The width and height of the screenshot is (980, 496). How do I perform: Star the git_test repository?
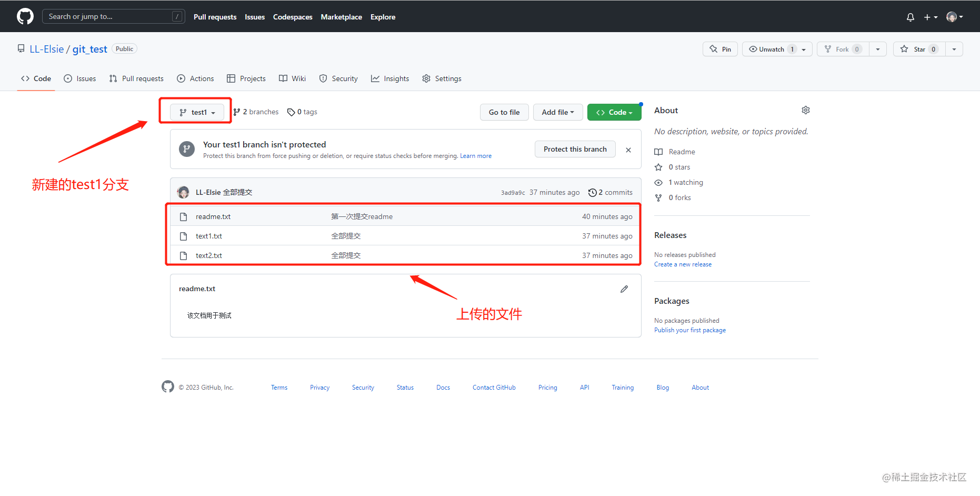(919, 48)
